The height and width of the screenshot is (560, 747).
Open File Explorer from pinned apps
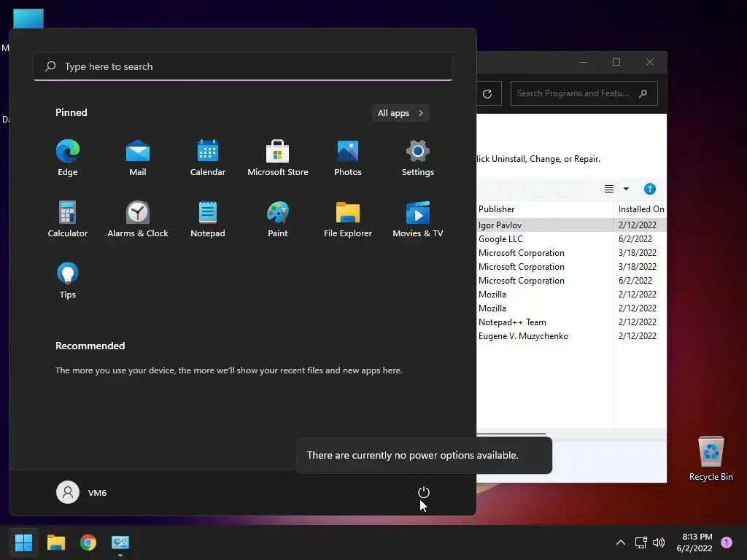point(348,219)
